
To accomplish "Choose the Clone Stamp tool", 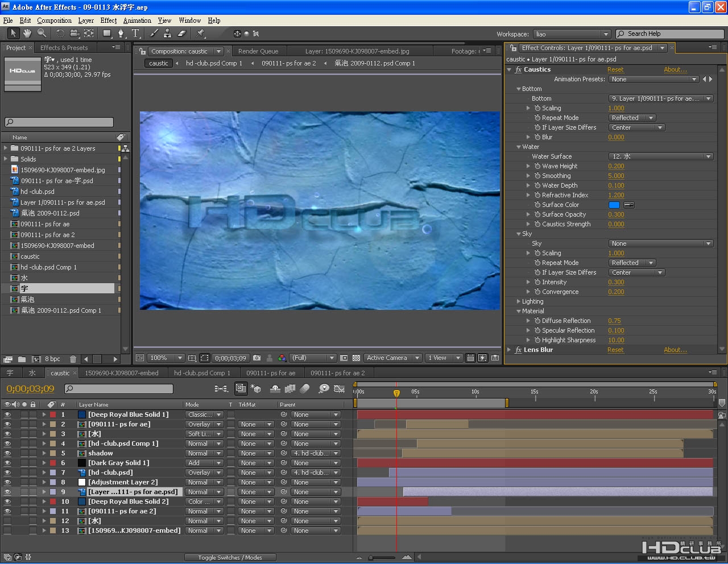I will click(168, 34).
